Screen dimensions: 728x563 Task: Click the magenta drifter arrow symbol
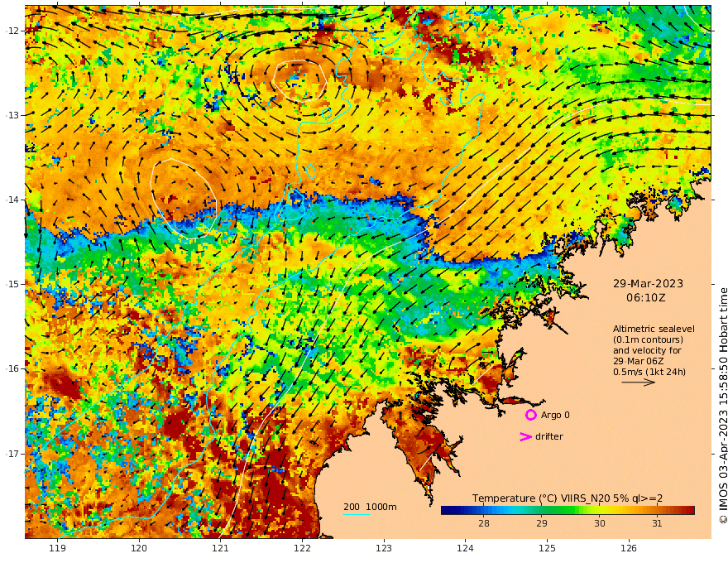tap(525, 436)
